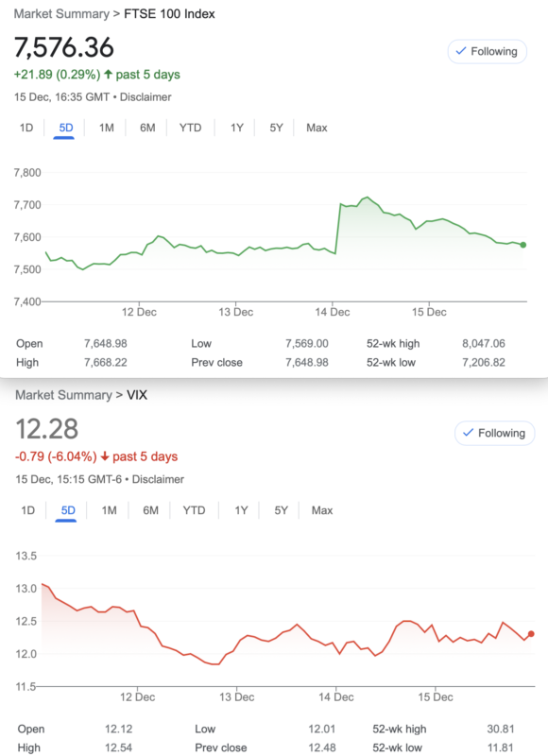Viewport: 548px width, 756px height.
Task: Click FTSE 52-wk low value 7,206.82
Action: (484, 363)
